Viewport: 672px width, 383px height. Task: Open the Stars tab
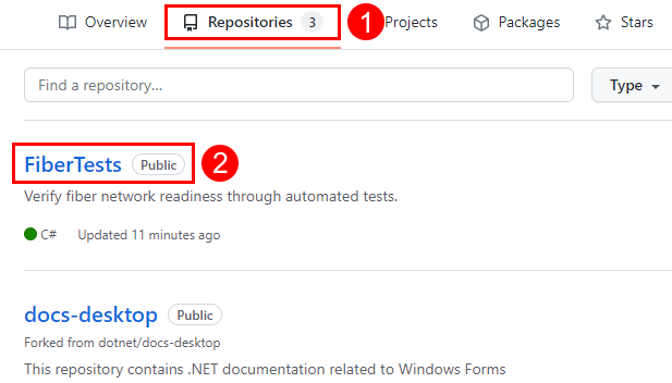pyautogui.click(x=624, y=22)
